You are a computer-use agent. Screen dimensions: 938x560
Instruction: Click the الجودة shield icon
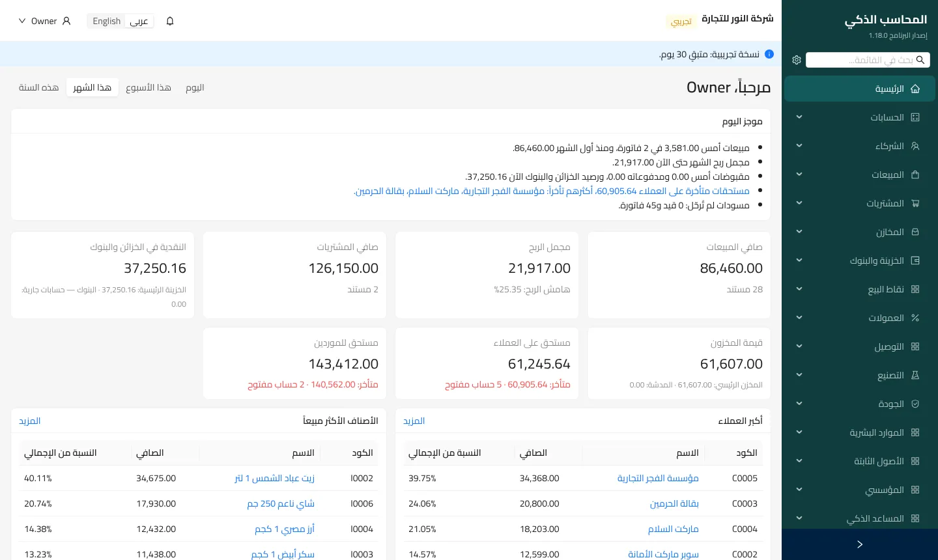click(x=915, y=404)
